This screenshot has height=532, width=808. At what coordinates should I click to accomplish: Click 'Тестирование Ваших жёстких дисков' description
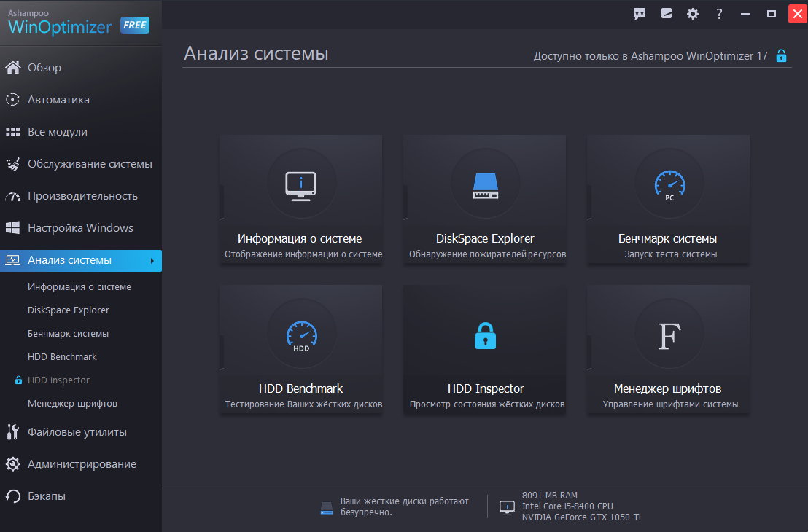[x=303, y=404]
